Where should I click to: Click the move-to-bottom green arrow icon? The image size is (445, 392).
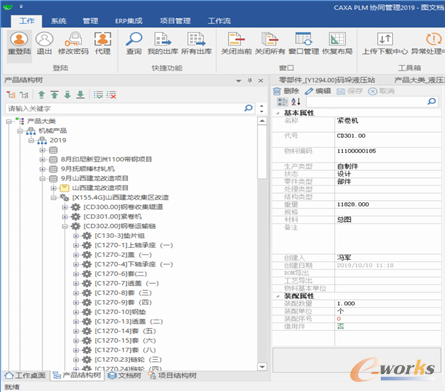[x=80, y=95]
